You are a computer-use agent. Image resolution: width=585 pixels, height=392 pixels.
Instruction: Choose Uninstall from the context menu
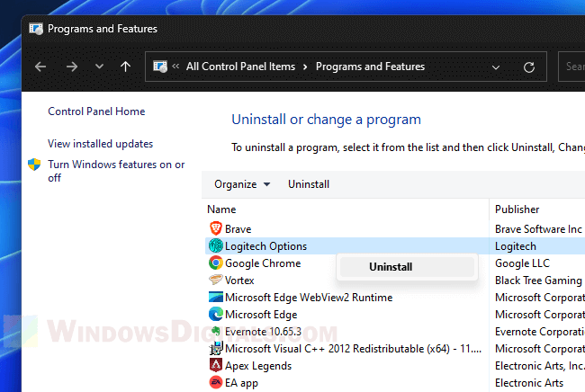[x=407, y=267]
